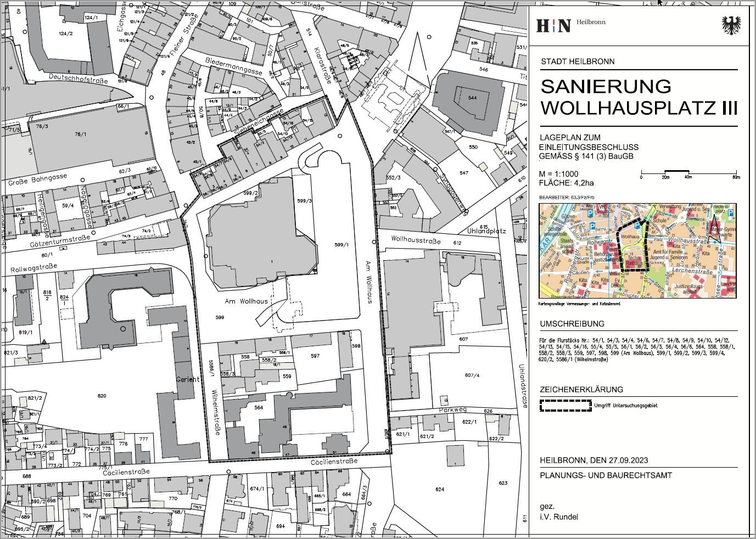The image size is (756, 539).
Task: Click the ZEICHENERKLÄRUNG heading
Action: (581, 390)
